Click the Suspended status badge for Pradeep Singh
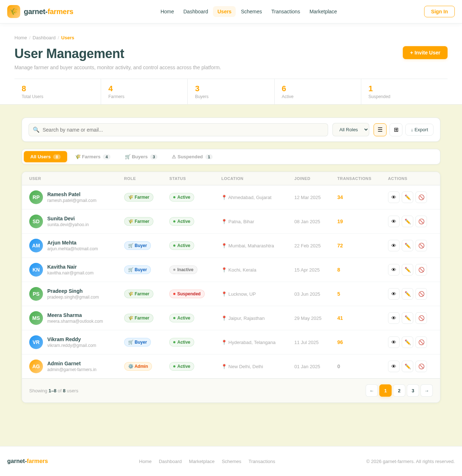Image resolution: width=462 pixels, height=476 pixels. [187, 294]
